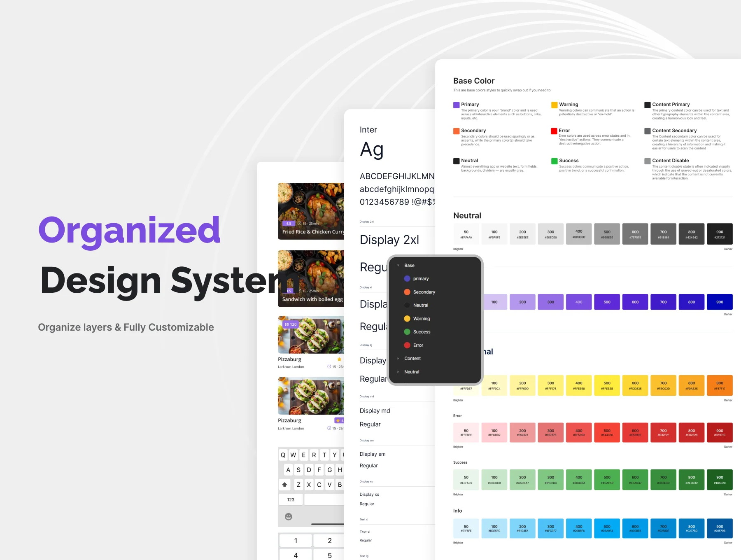Pick Info 500 swatch #03A9F4

(607, 528)
